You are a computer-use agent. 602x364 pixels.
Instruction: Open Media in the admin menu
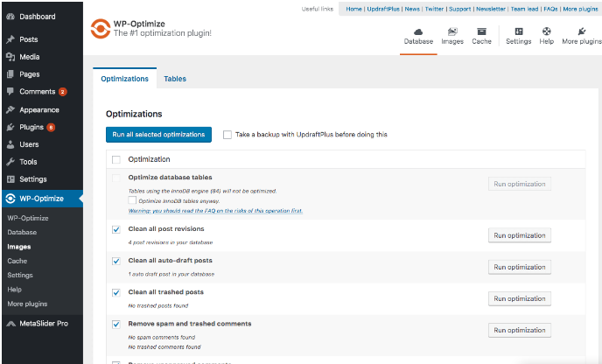point(30,57)
